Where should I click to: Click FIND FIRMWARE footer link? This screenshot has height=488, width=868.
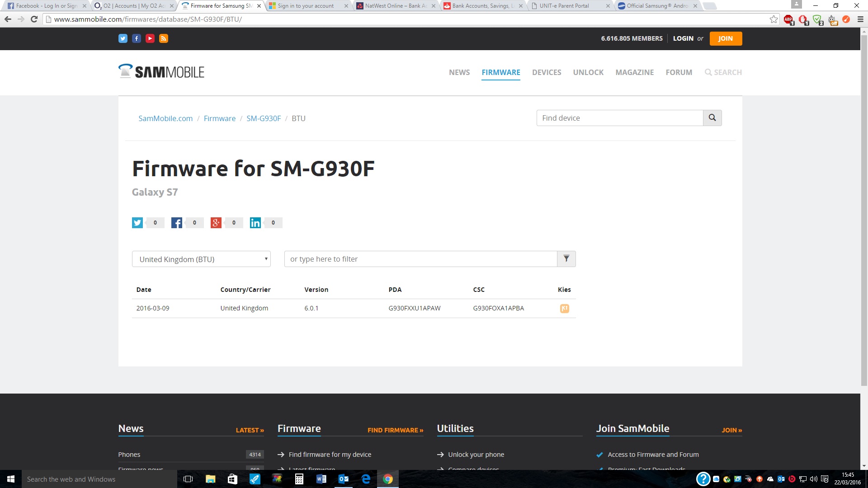pos(396,430)
